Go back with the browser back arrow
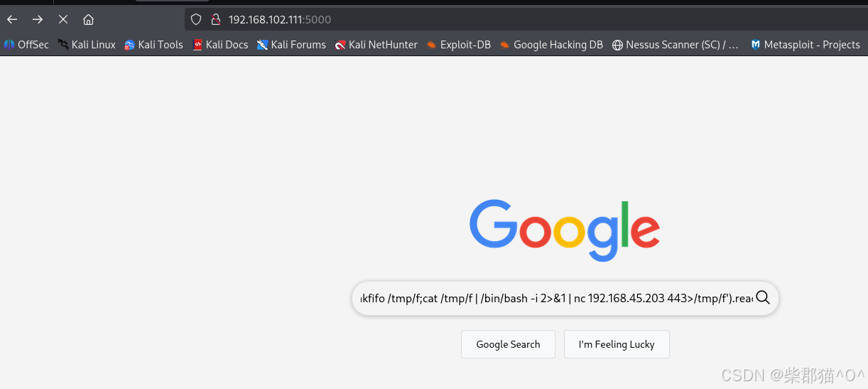The height and width of the screenshot is (389, 868). click(x=12, y=19)
